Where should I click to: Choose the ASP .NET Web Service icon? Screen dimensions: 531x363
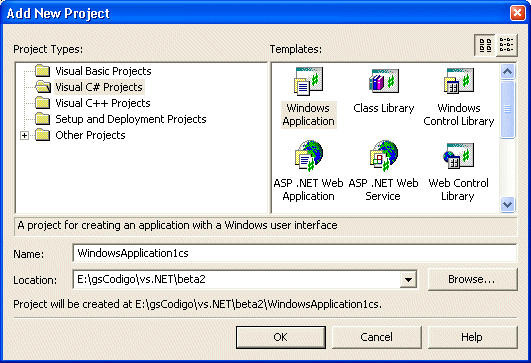(384, 156)
